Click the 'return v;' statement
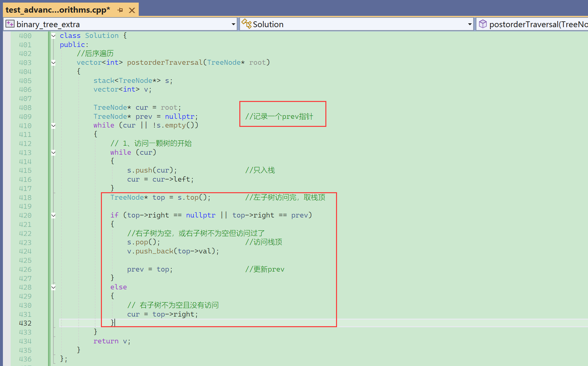The width and height of the screenshot is (588, 366). [112, 341]
